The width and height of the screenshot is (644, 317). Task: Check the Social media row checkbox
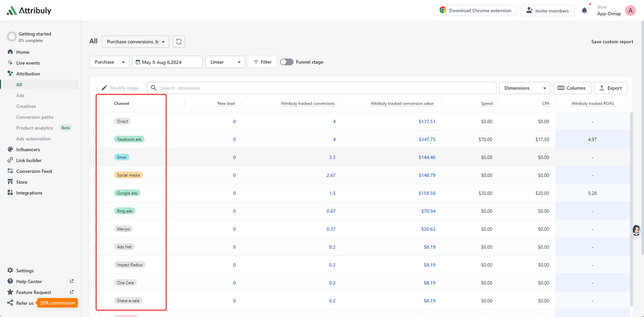(x=99, y=175)
